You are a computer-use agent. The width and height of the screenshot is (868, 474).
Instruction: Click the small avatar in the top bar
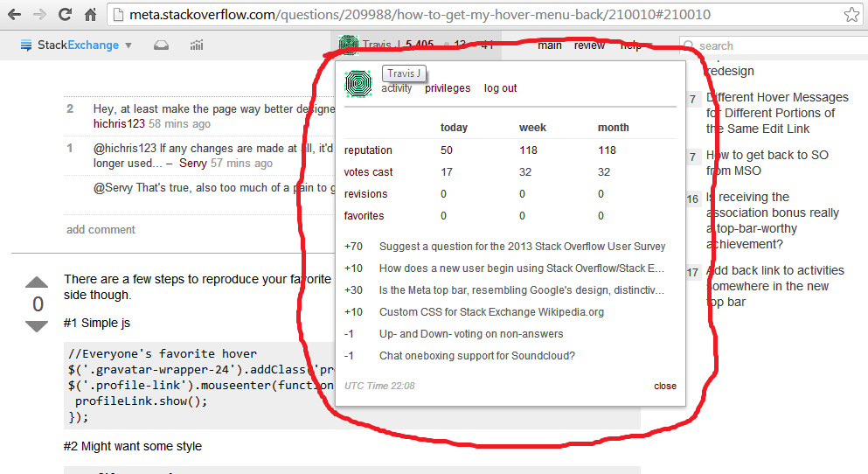[x=349, y=45]
